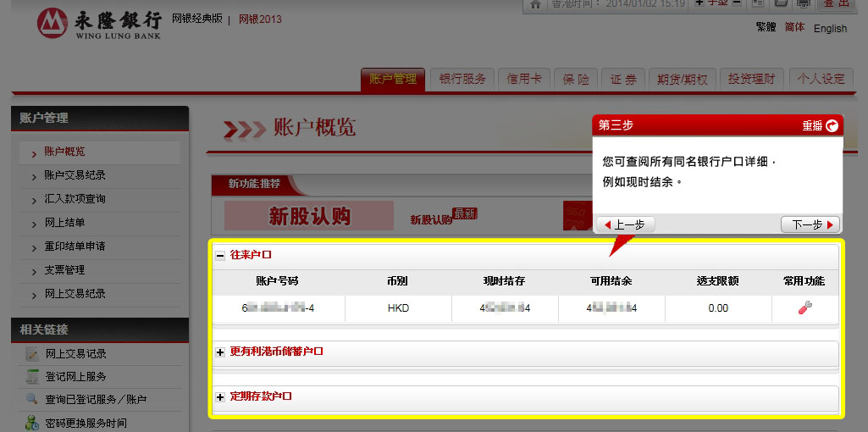Open the 银行服务 tab
This screenshot has width=868, height=432.
coord(462,79)
